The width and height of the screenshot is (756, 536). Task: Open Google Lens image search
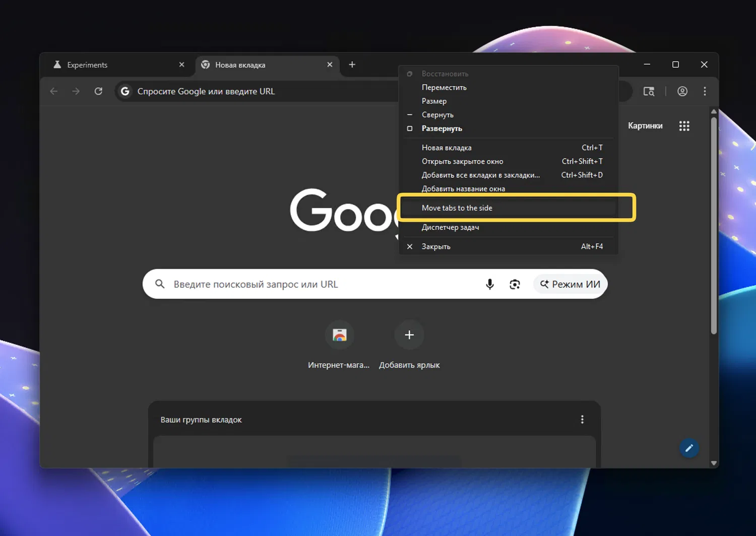pyautogui.click(x=515, y=284)
